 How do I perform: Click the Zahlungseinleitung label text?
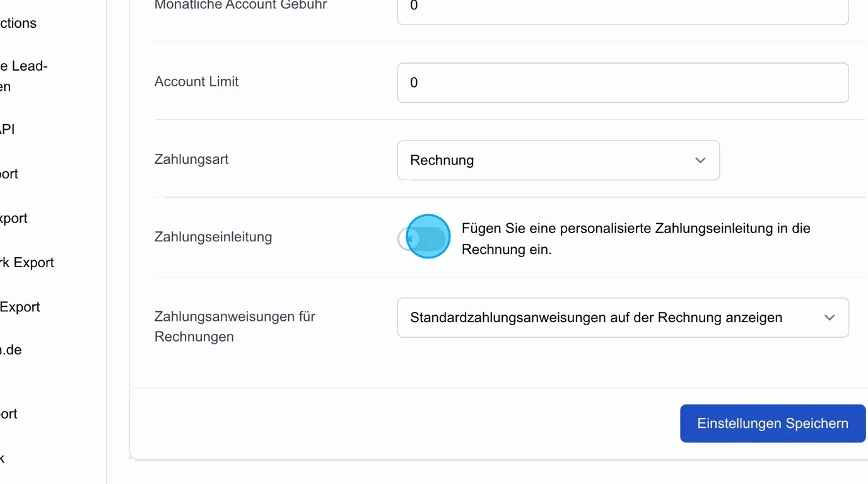click(213, 237)
